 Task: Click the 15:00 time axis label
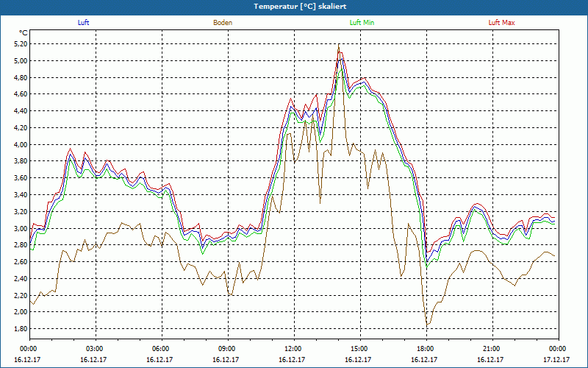tap(360, 349)
